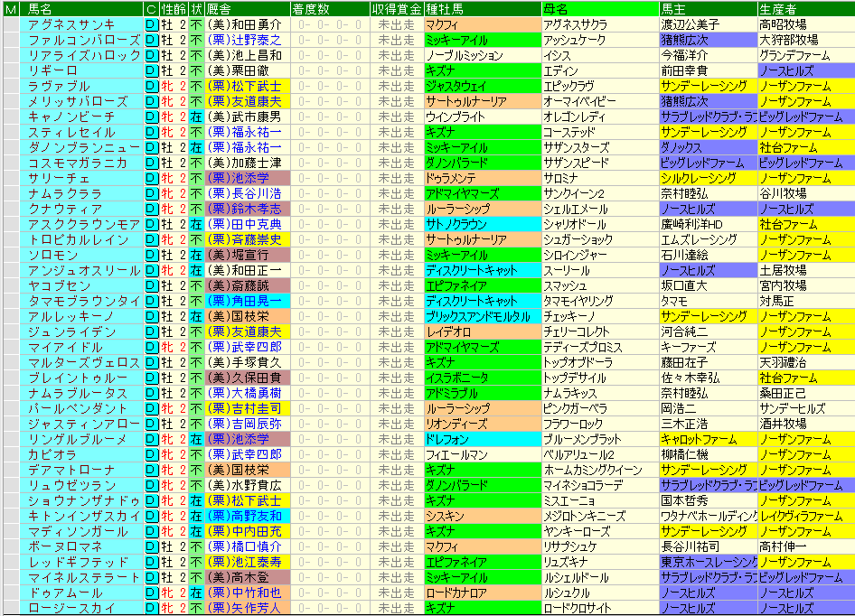The height and width of the screenshot is (616, 855).
Task: Sort by the 生産者 column header
Action: coord(806,9)
